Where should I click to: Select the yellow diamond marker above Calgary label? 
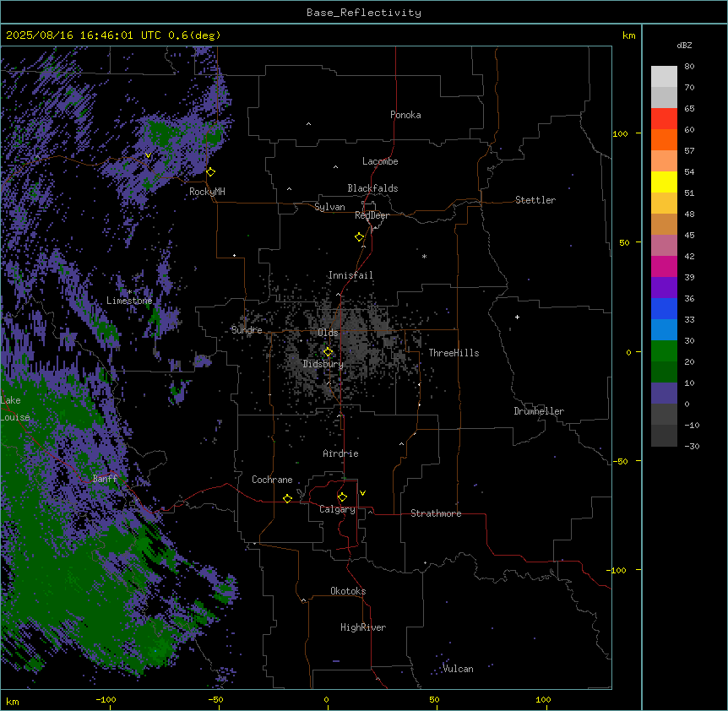tap(342, 497)
